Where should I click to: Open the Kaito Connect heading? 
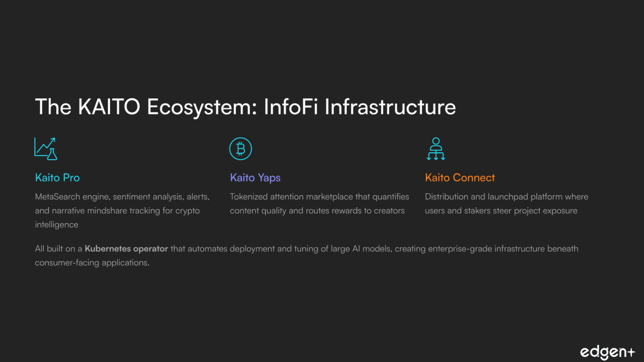tap(460, 178)
